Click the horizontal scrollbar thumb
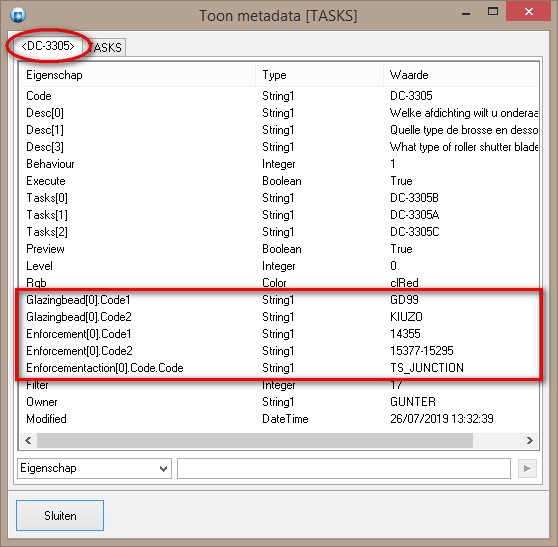Image resolution: width=558 pixels, height=547 pixels. (255, 441)
